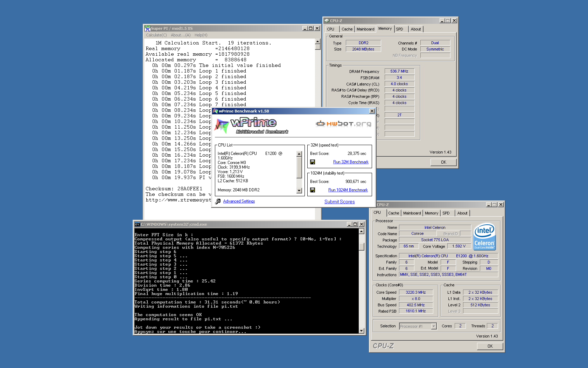The width and height of the screenshot is (588, 368).
Task: Click the up arrow of CPU List scrollbar
Action: pyautogui.click(x=299, y=154)
